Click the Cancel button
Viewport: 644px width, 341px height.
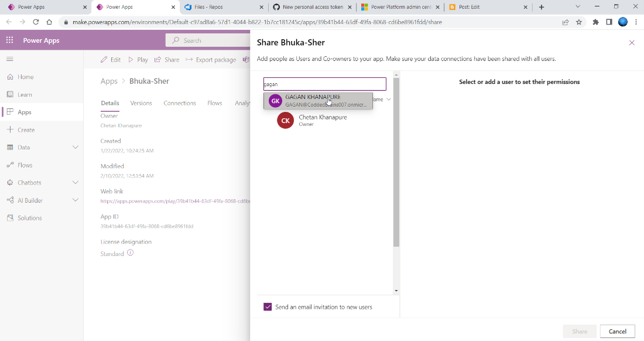[617, 331]
